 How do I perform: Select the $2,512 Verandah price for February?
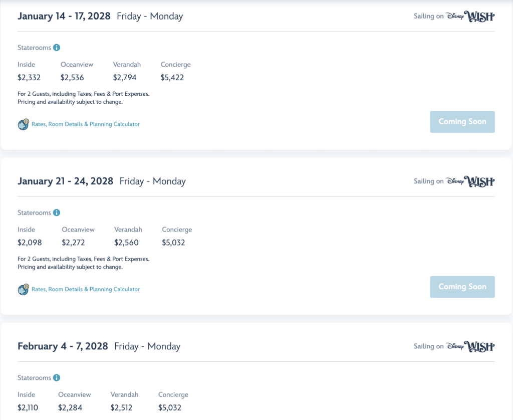[x=121, y=407]
